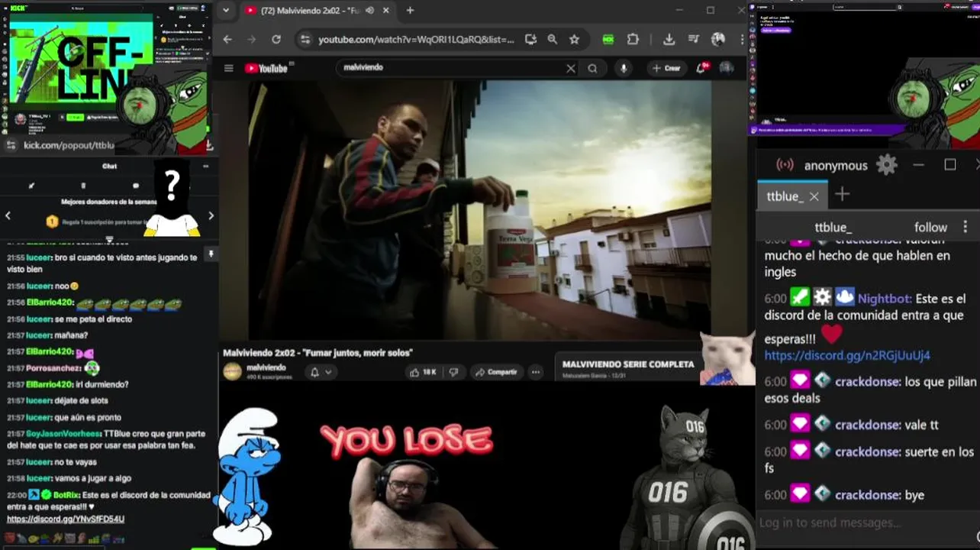This screenshot has height=550, width=980.
Task: Open the Kick discord.gg/YNvSfFD54U link
Action: click(x=66, y=519)
